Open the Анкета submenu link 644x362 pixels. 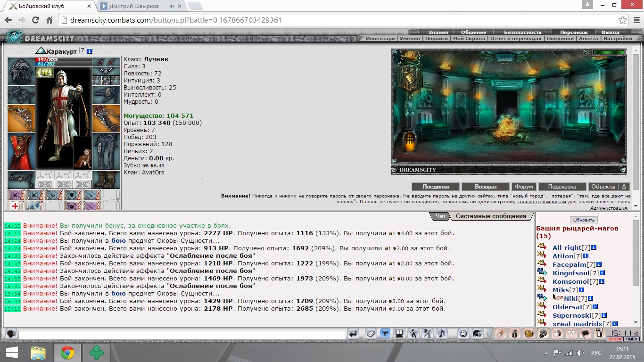(588, 39)
